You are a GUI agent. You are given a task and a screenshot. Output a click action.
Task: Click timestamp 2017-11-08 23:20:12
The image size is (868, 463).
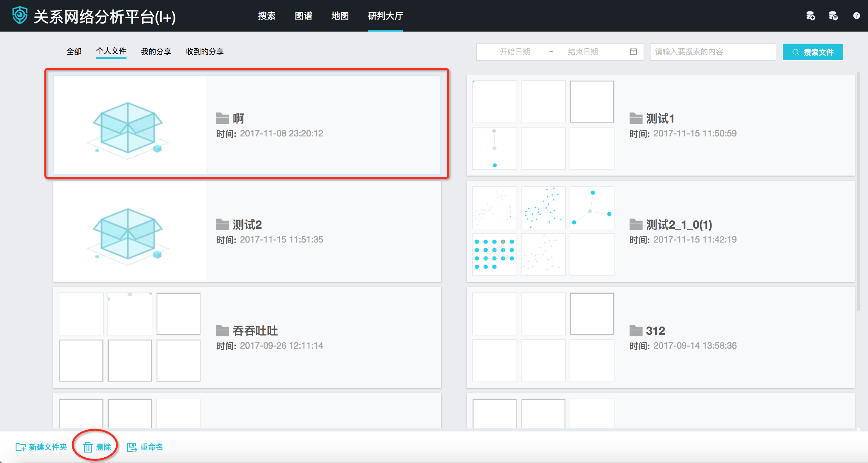coord(281,133)
